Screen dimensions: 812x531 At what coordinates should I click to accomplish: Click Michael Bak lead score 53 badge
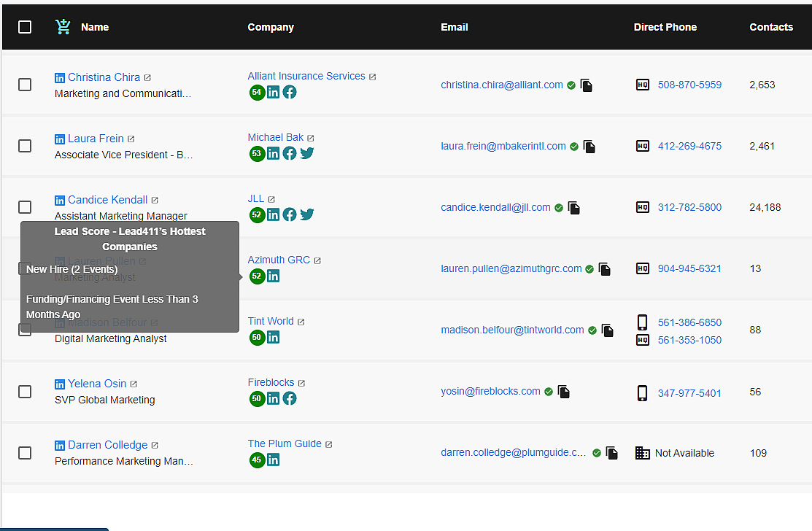(x=257, y=154)
